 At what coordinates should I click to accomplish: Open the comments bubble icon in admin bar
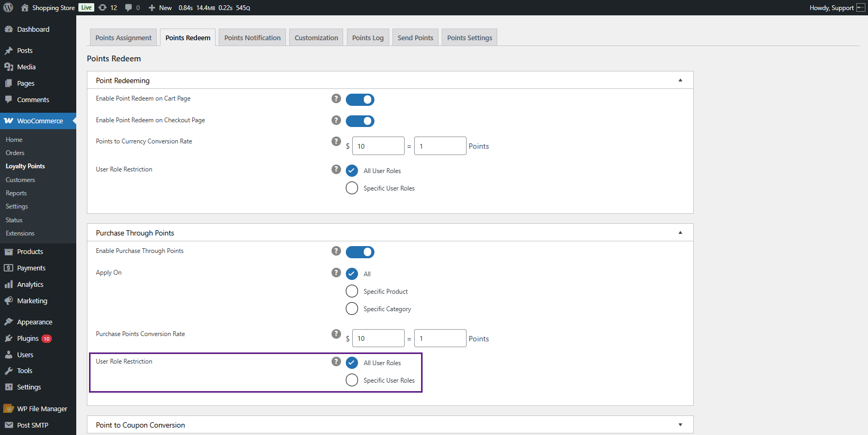click(128, 7)
